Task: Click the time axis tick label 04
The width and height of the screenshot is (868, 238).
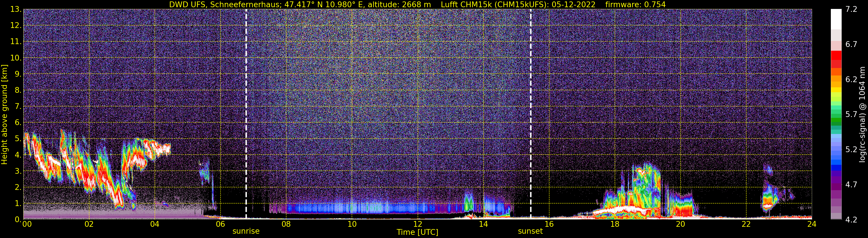Action: (155, 224)
